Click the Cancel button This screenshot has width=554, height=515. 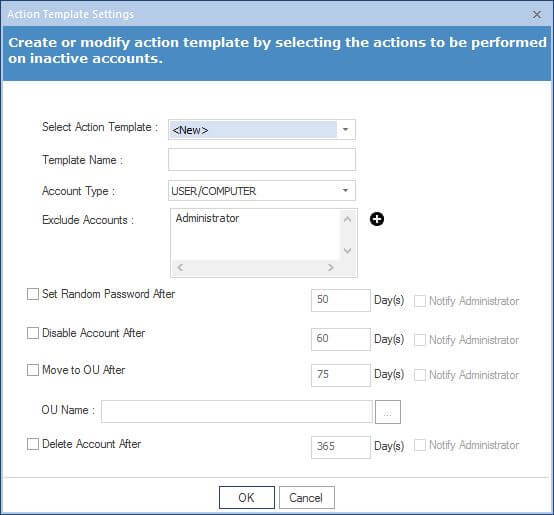[x=306, y=497]
